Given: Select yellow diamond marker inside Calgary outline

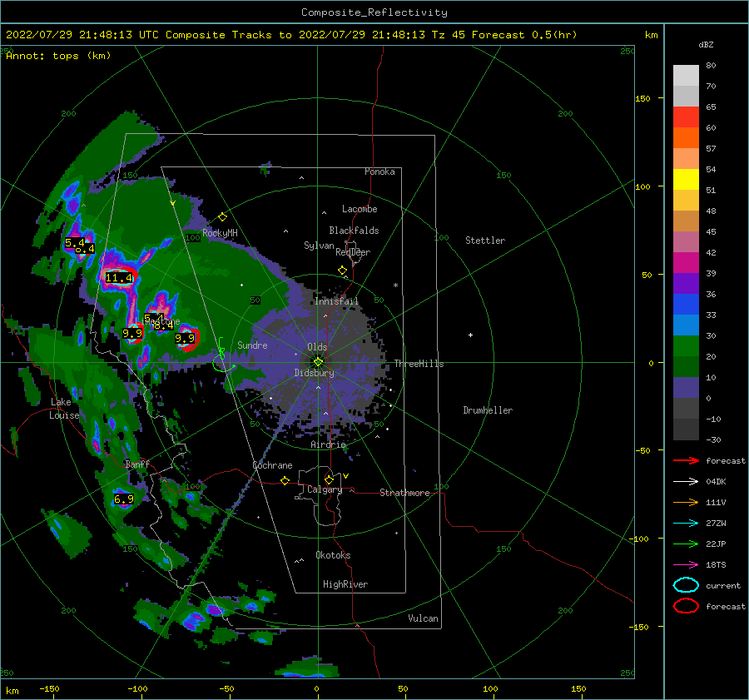Looking at the screenshot, I should click(x=329, y=479).
